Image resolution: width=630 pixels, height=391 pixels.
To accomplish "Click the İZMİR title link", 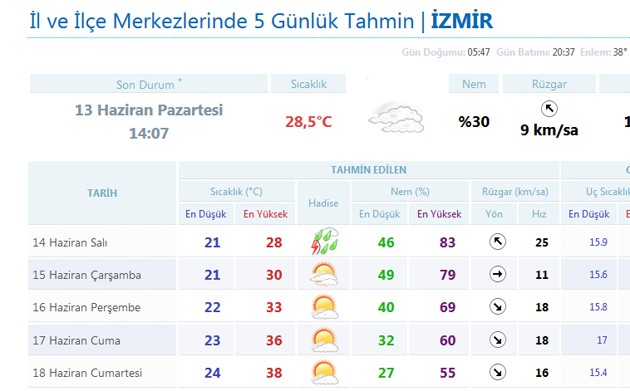I will tap(462, 20).
